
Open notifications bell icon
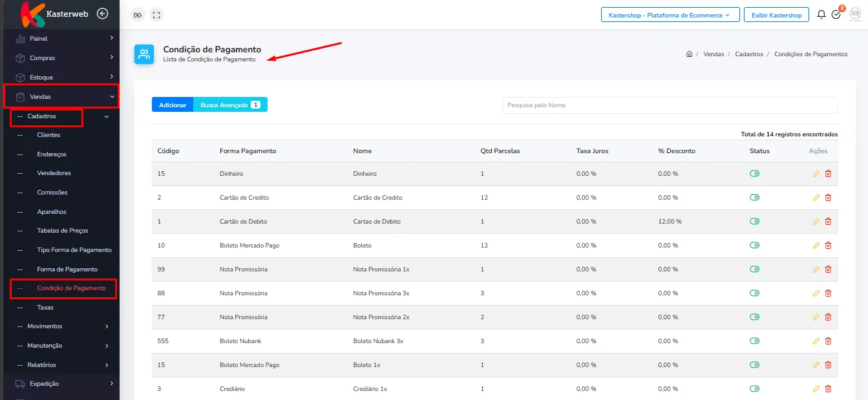pyautogui.click(x=821, y=14)
